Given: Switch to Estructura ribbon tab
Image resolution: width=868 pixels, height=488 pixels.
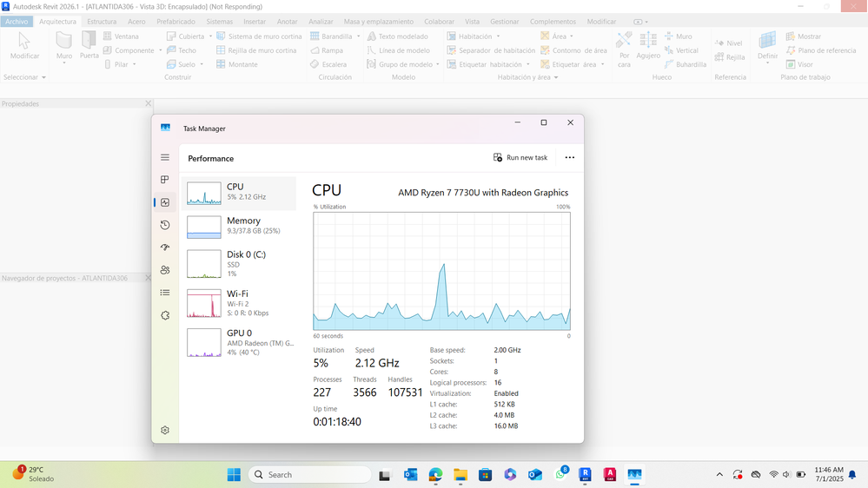Looking at the screenshot, I should click(x=102, y=22).
